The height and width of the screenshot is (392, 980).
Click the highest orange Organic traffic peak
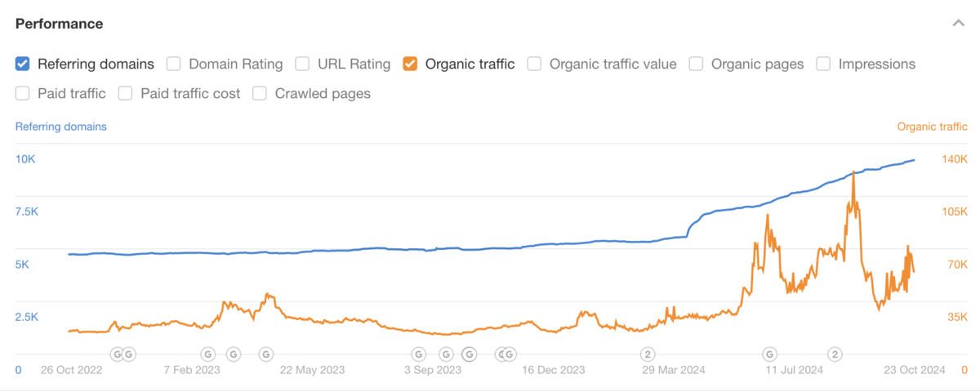tap(853, 172)
